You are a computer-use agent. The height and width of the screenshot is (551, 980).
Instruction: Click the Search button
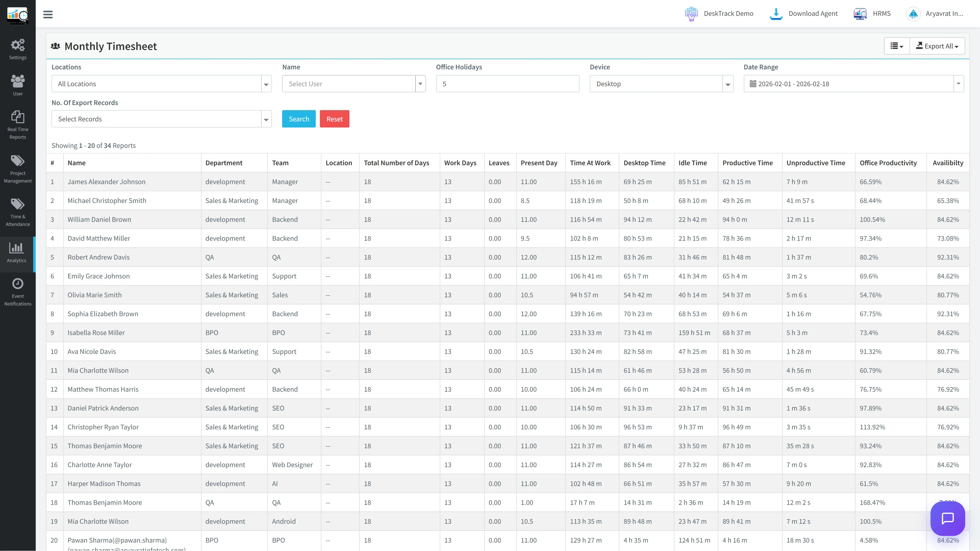coord(299,119)
